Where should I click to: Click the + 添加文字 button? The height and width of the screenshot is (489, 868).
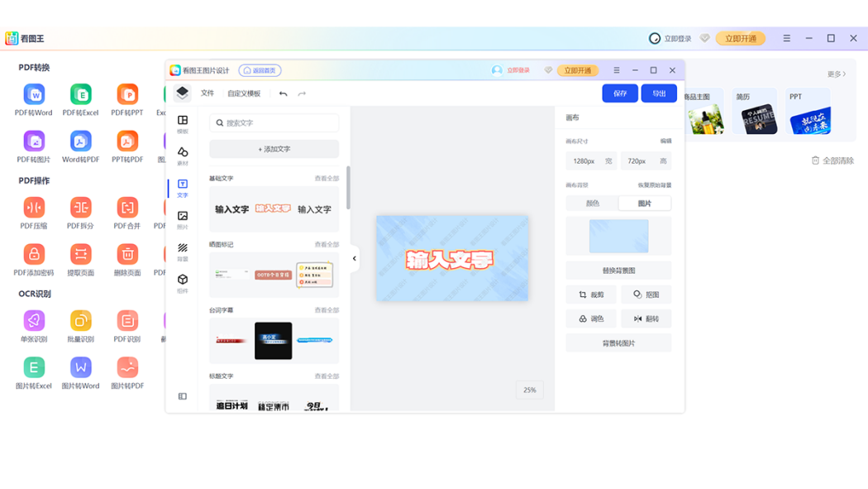tap(274, 149)
